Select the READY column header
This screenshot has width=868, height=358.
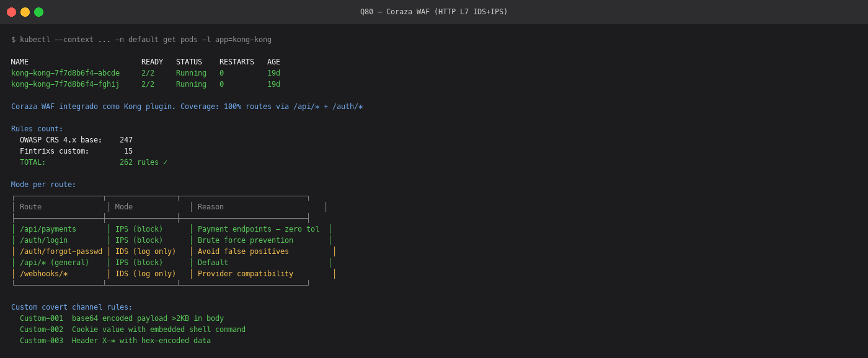(x=152, y=62)
